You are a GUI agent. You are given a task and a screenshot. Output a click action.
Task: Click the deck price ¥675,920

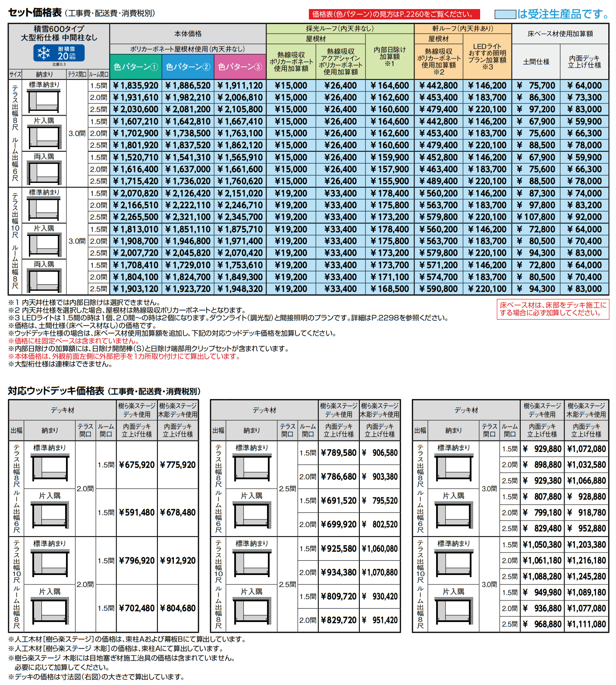pos(137,465)
